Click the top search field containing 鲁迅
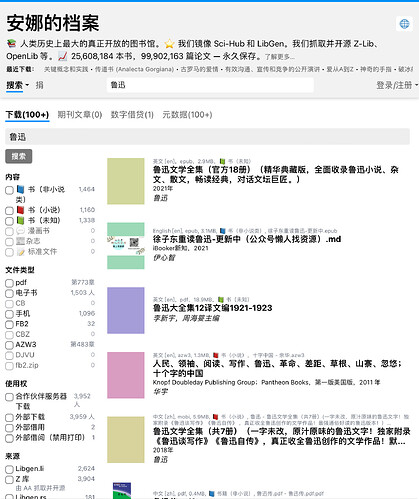The height and width of the screenshot is (499, 419). tap(210, 85)
